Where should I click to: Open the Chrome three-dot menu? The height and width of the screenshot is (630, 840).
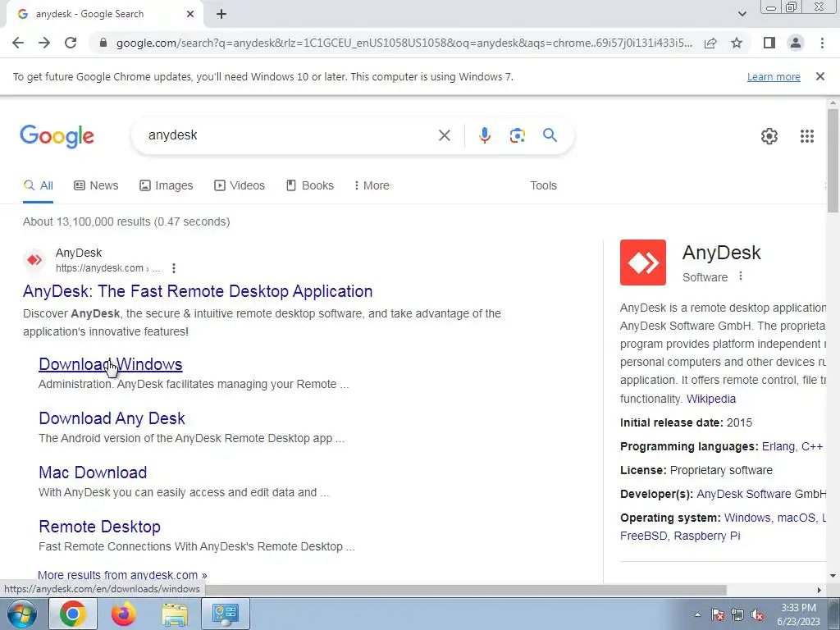822,43
